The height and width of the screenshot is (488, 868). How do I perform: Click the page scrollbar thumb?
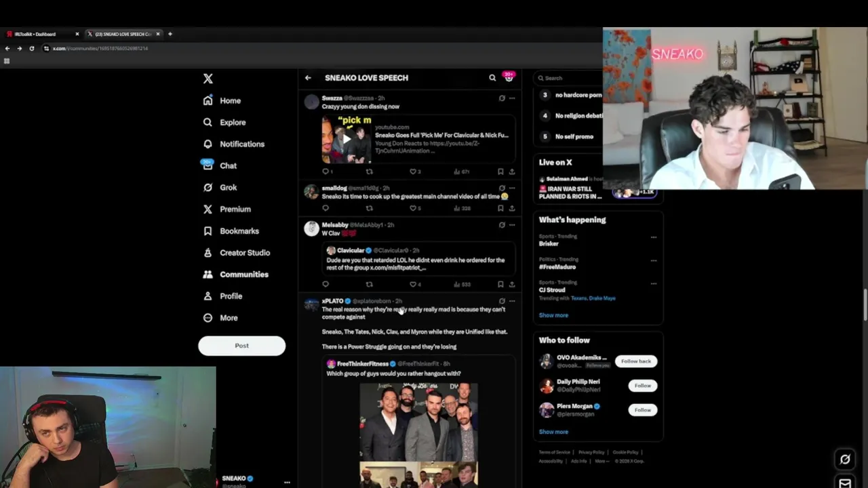(865, 306)
